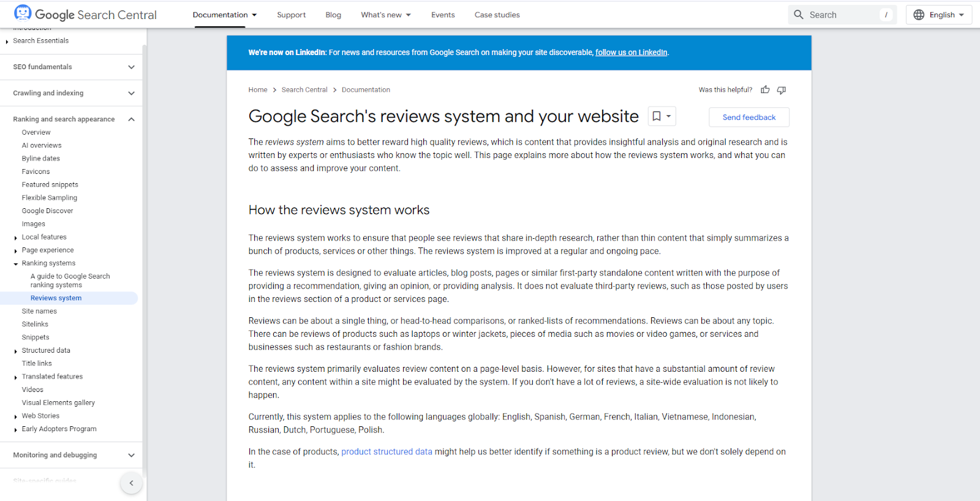Click the thumbs down not helpful icon
Screen dimensions: 980x501
tap(782, 90)
